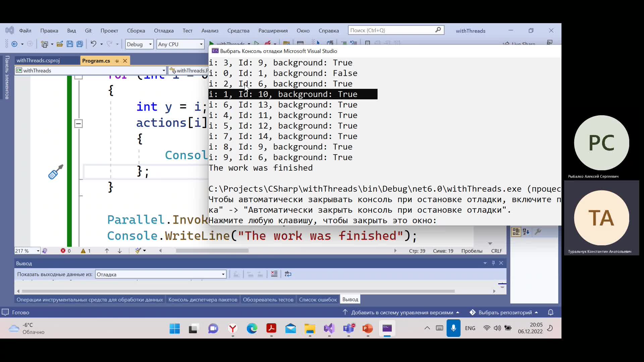Open the data processing tools operations tab
The height and width of the screenshot is (362, 644).
coord(90,300)
